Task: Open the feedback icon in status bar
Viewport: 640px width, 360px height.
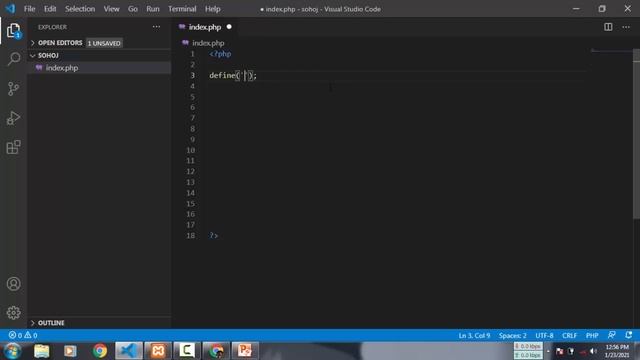Action: pyautogui.click(x=611, y=335)
